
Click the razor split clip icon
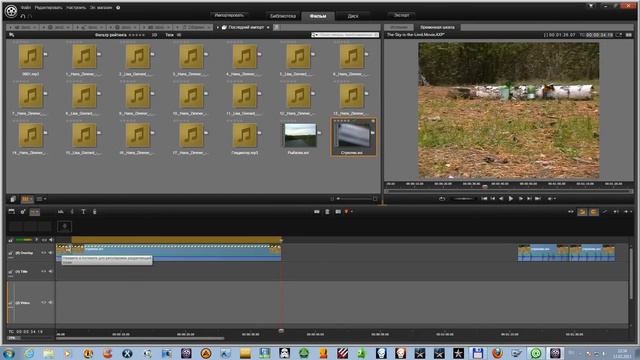tap(317, 212)
